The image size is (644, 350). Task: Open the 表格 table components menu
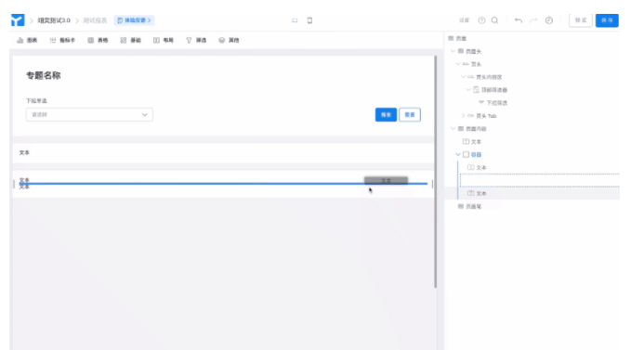(98, 40)
